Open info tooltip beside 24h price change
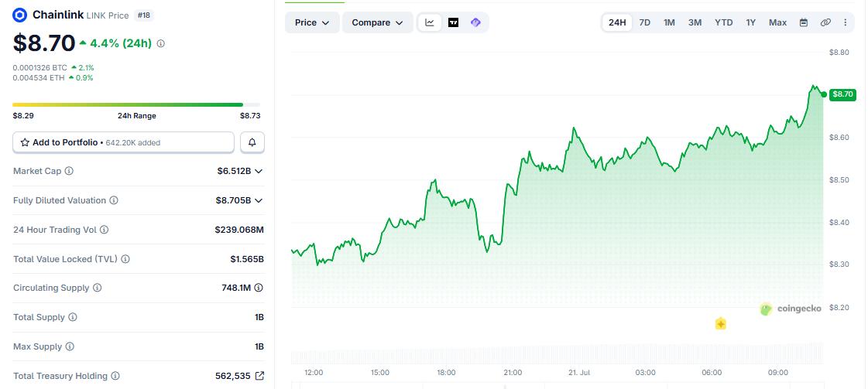Screen dimensions: 868x389 coord(160,43)
